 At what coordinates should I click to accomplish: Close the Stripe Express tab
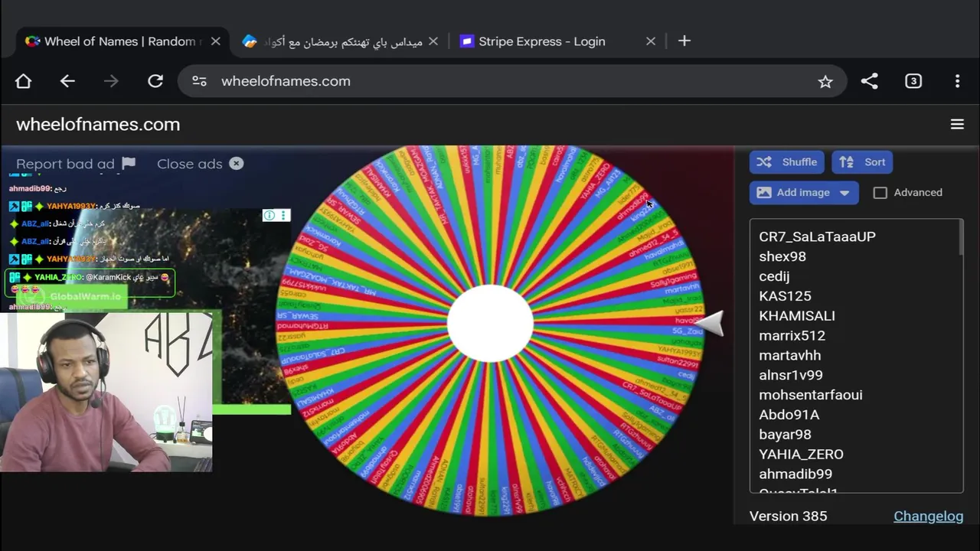coord(651,41)
